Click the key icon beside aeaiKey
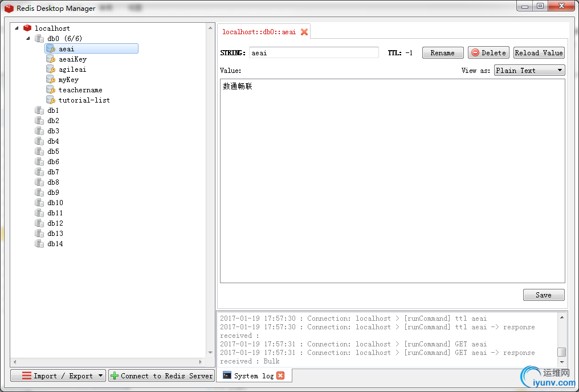579x392 pixels. (x=51, y=59)
